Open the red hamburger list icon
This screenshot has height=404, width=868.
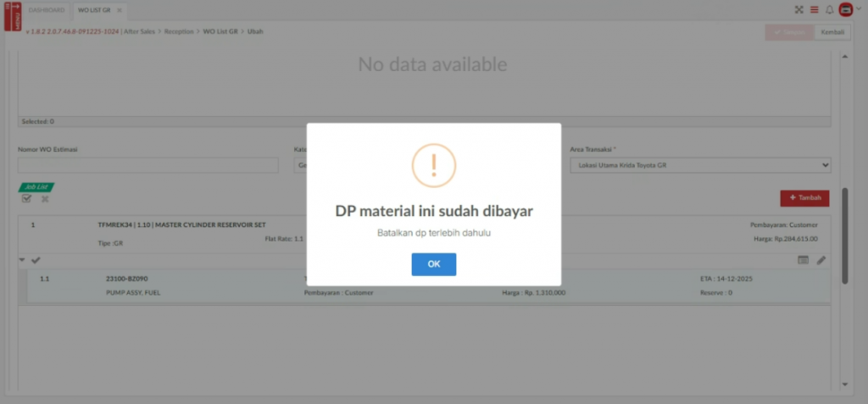(814, 10)
